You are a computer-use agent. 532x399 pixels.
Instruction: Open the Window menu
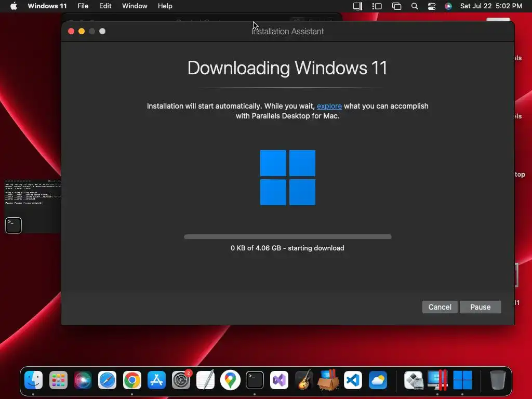135,6
